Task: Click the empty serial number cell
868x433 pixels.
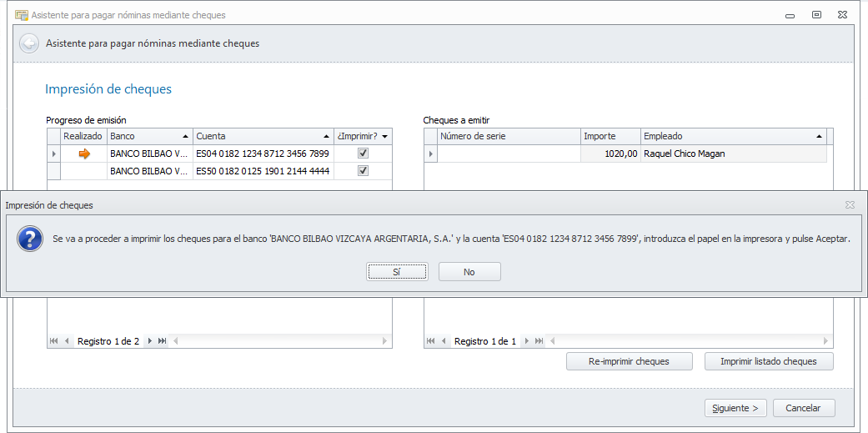Action: point(509,154)
